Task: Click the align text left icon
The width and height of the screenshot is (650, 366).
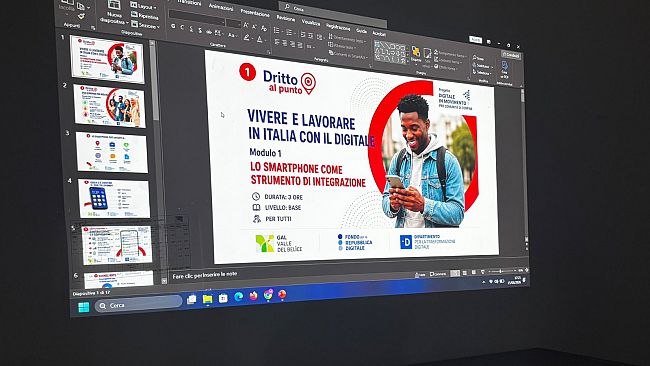Action: point(277,41)
